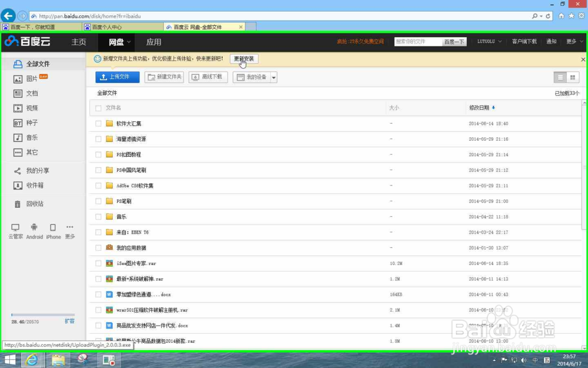Check the PS中国风笔刷 folder checkbox

click(98, 170)
